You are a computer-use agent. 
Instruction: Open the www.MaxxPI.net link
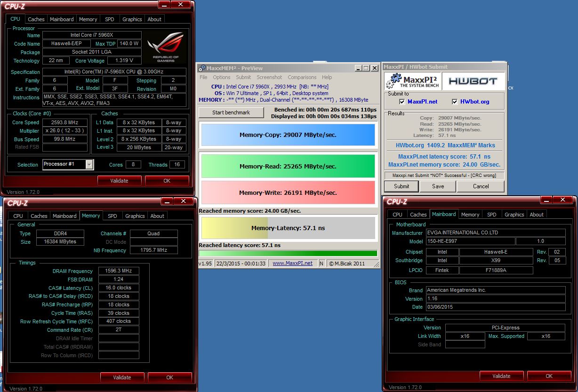292,263
